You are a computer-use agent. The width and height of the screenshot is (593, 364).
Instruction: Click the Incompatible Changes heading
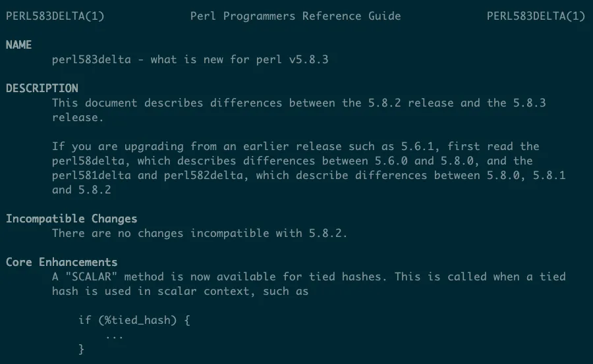click(71, 219)
